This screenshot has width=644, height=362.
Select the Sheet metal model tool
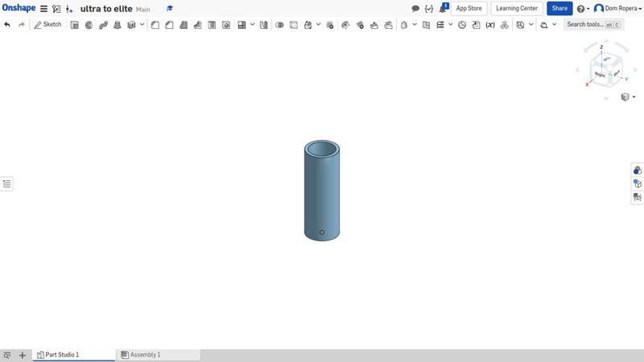(520, 25)
